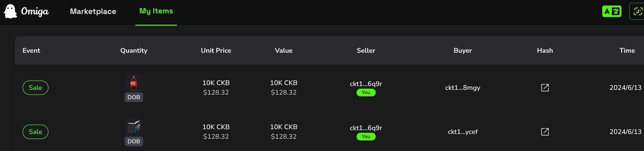
Task: Open the language translation switcher
Action: pyautogui.click(x=611, y=11)
